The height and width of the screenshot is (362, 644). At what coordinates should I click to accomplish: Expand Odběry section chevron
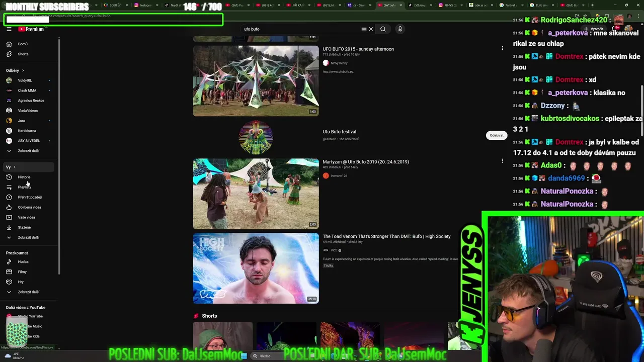coord(23,70)
